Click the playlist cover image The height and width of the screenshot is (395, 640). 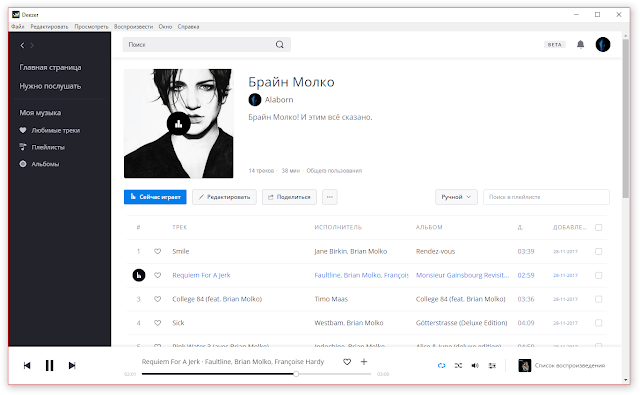click(178, 124)
